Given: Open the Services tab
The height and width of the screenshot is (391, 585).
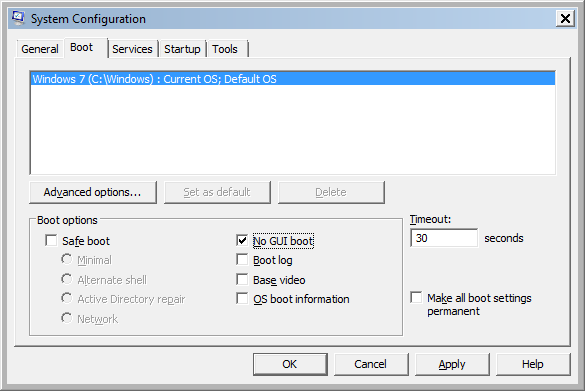Looking at the screenshot, I should (132, 49).
